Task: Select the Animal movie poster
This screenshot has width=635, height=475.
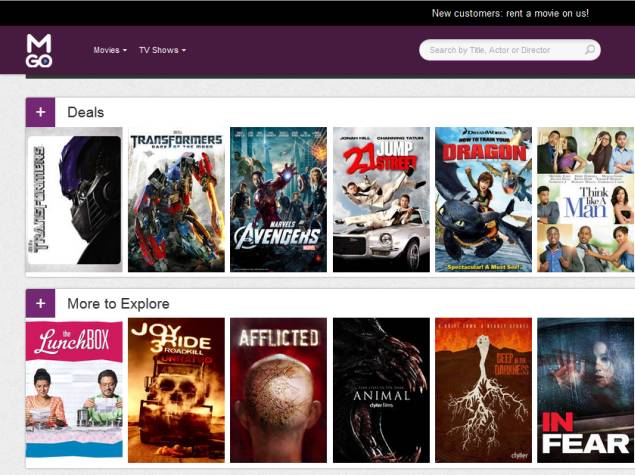Action: click(x=381, y=390)
